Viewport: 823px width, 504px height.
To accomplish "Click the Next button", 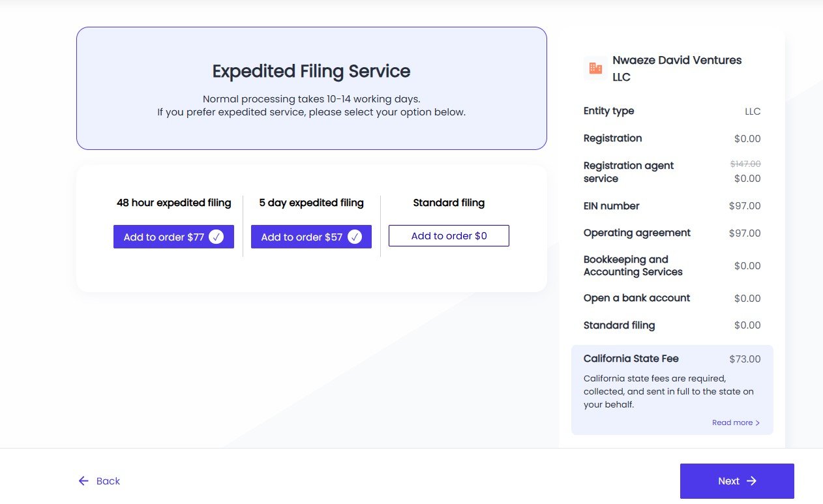I will tap(737, 481).
